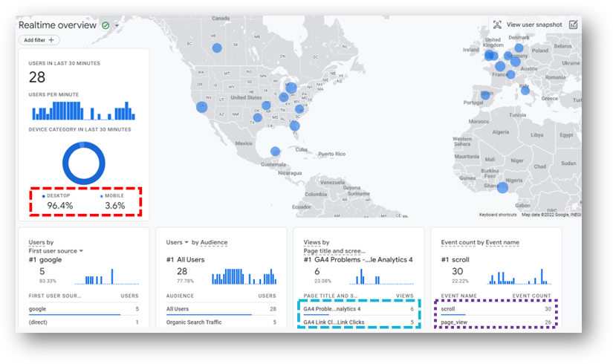This screenshot has height=364, width=613.
Task: Open the dropdown arrow beside Realtime overview
Action: pos(117,26)
